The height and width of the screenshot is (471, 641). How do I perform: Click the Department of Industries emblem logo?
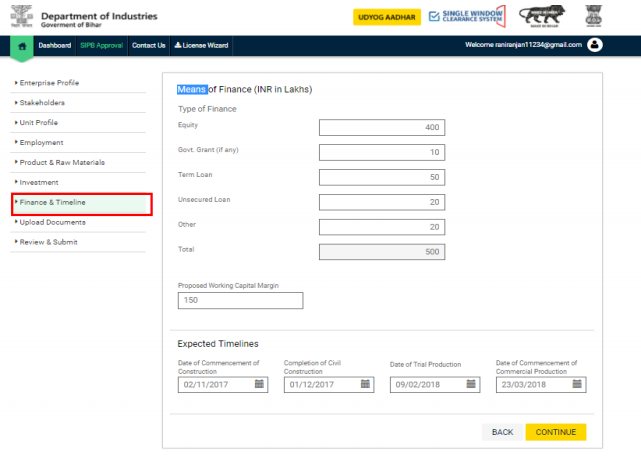[20, 17]
